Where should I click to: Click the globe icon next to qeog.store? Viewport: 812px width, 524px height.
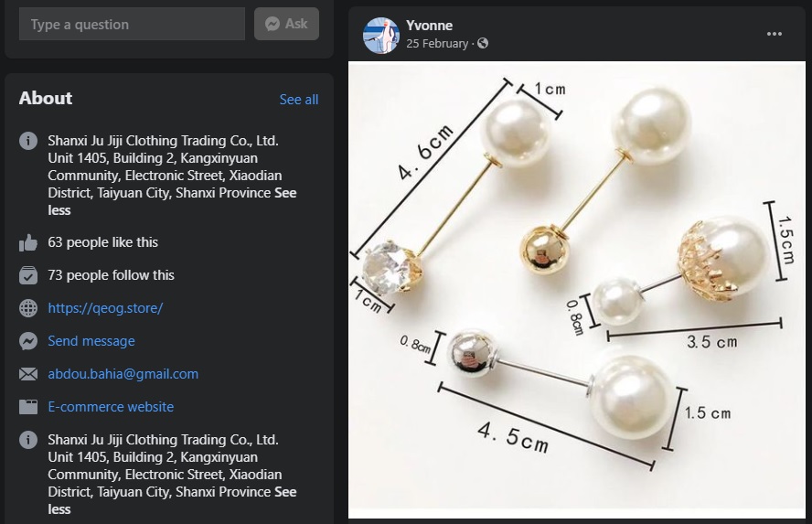28,308
